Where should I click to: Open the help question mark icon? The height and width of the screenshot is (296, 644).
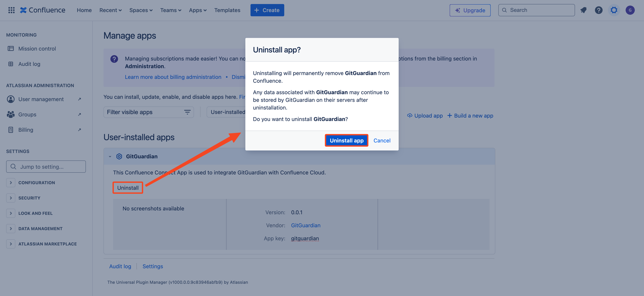point(599,10)
